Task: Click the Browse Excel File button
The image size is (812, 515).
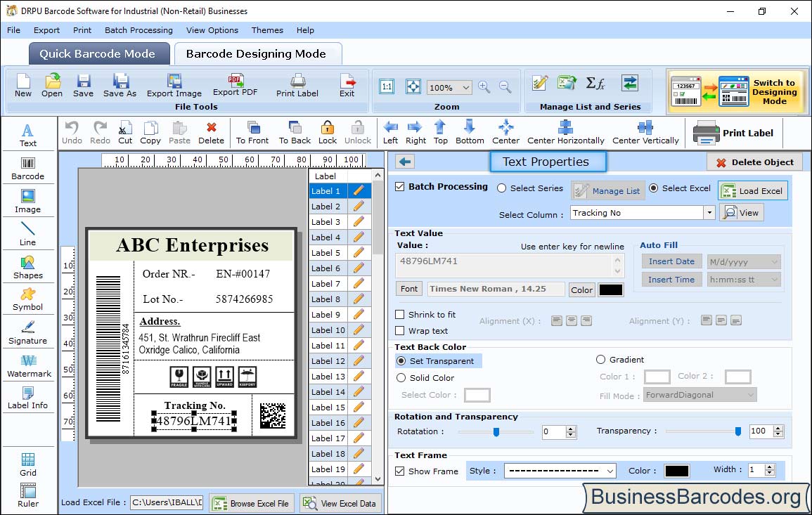Action: [251, 503]
